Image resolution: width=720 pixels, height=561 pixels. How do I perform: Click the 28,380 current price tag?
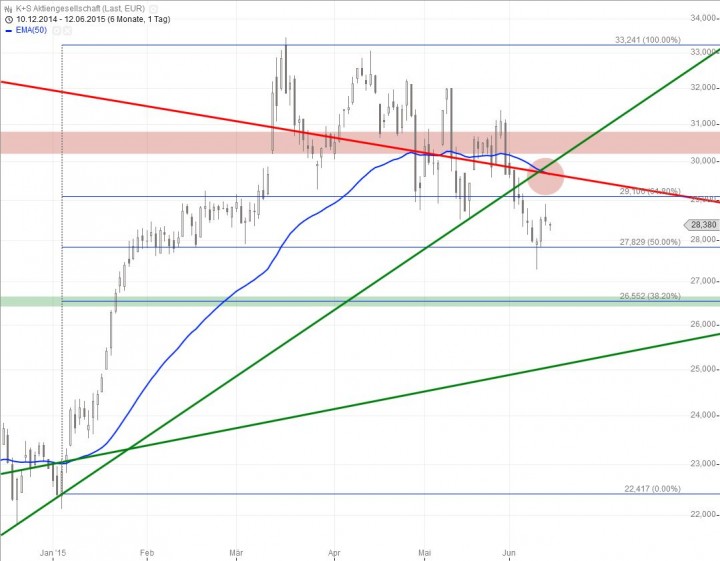[x=703, y=225]
